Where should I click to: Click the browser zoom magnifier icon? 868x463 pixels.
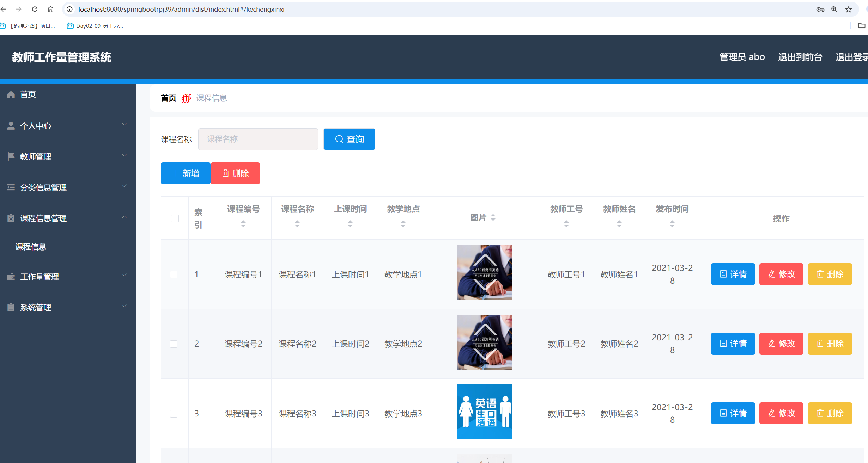pos(834,10)
